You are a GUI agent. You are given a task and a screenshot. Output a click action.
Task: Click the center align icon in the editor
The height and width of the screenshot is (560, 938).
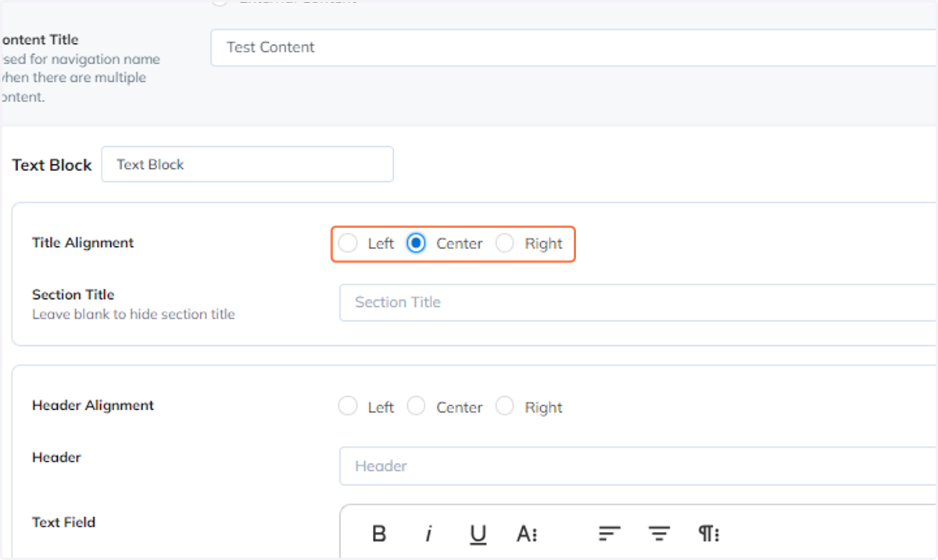click(659, 534)
